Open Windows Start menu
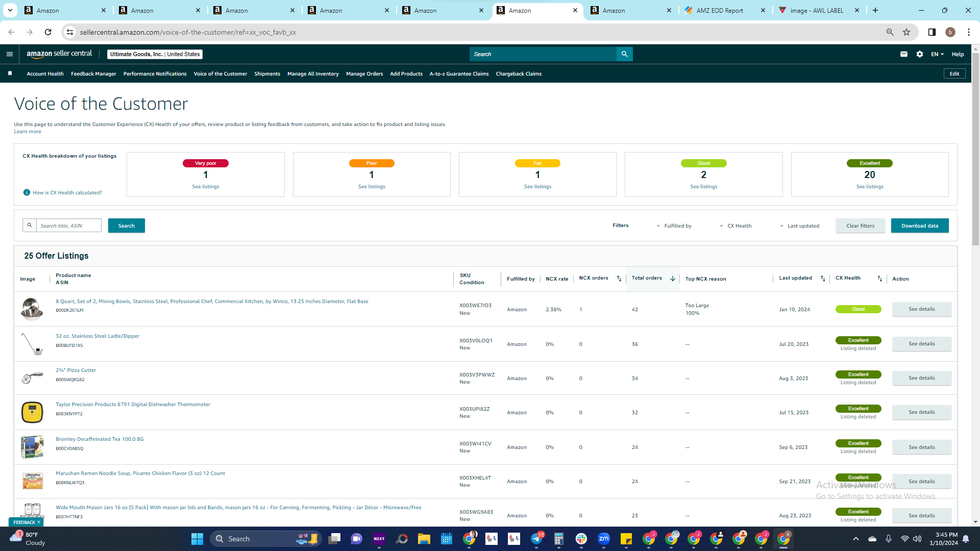Image resolution: width=980 pixels, height=551 pixels. click(197, 539)
